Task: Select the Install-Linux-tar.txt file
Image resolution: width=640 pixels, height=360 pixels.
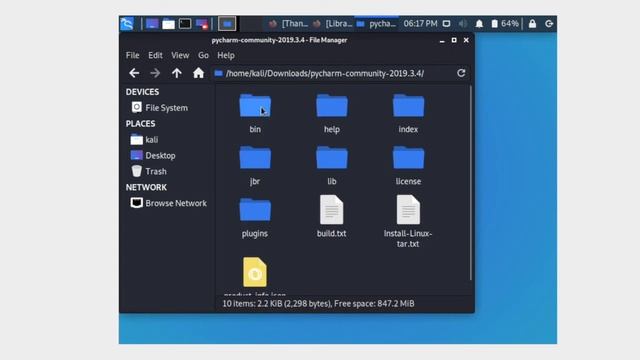Action: click(408, 221)
